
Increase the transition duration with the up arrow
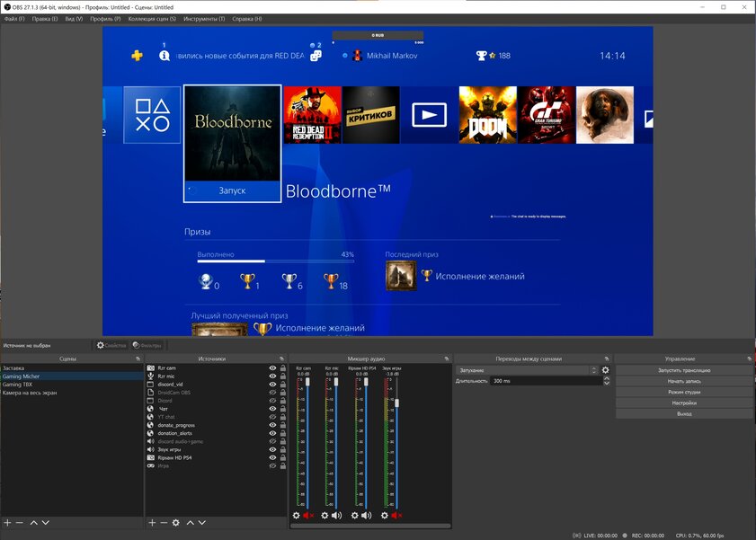tap(607, 378)
